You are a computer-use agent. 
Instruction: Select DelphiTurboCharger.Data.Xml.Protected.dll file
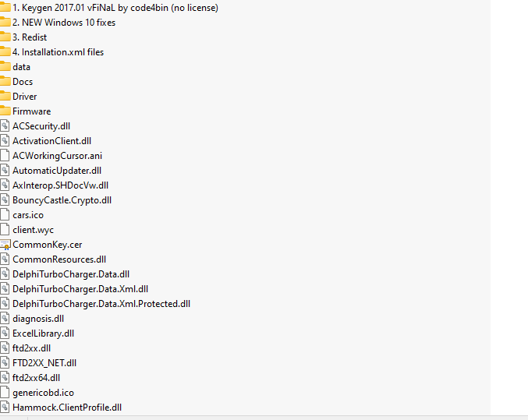coord(101,304)
